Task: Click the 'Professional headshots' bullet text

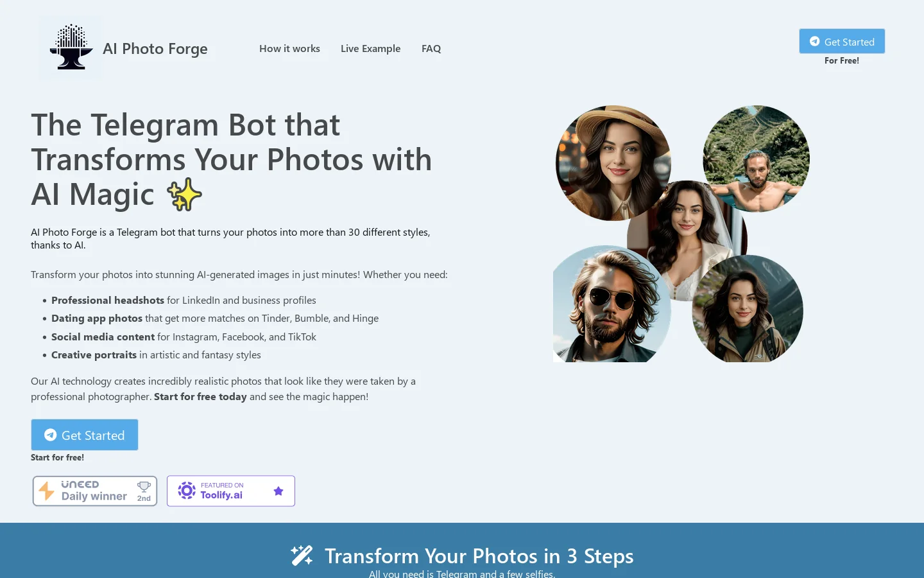Action: 108,300
